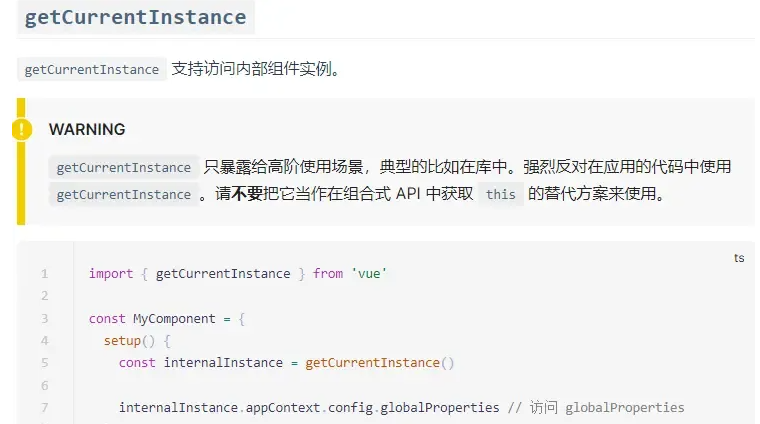The width and height of the screenshot is (760, 424).
Task: Click appContext in line 7 code
Action: pos(283,408)
